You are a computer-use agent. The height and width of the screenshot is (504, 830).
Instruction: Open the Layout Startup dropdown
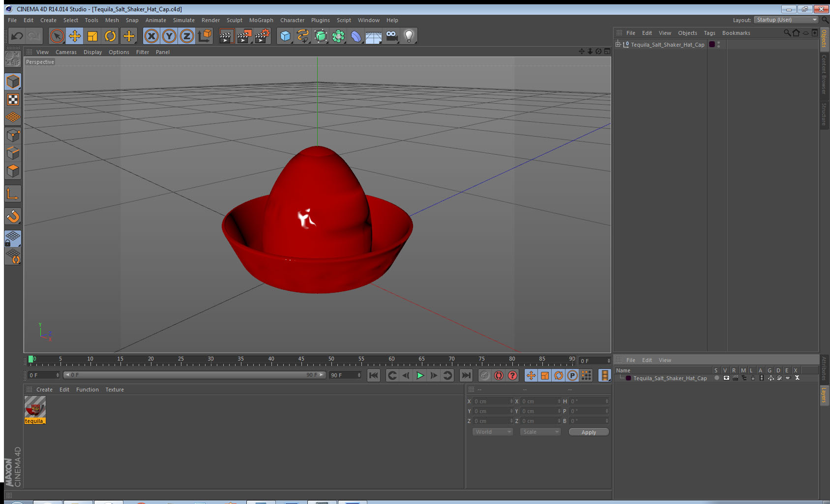[x=786, y=20]
